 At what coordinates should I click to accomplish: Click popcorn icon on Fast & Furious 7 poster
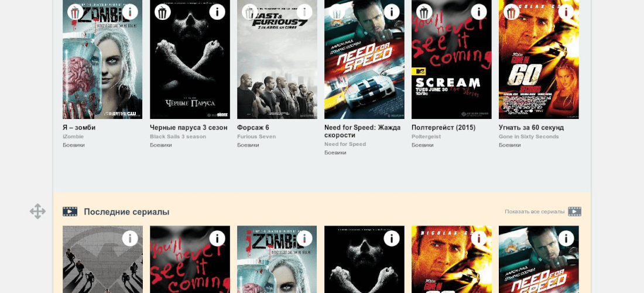pyautogui.click(x=250, y=12)
